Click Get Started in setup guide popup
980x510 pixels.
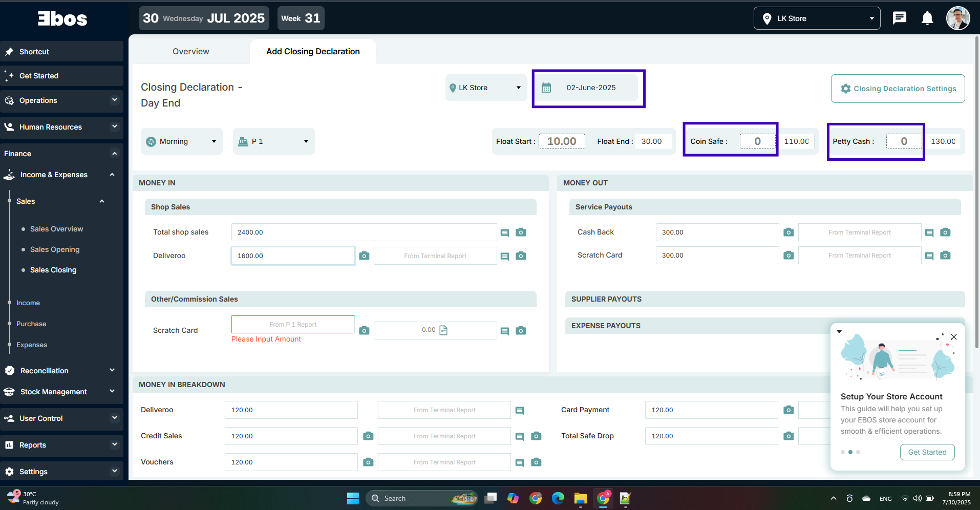pyautogui.click(x=927, y=452)
